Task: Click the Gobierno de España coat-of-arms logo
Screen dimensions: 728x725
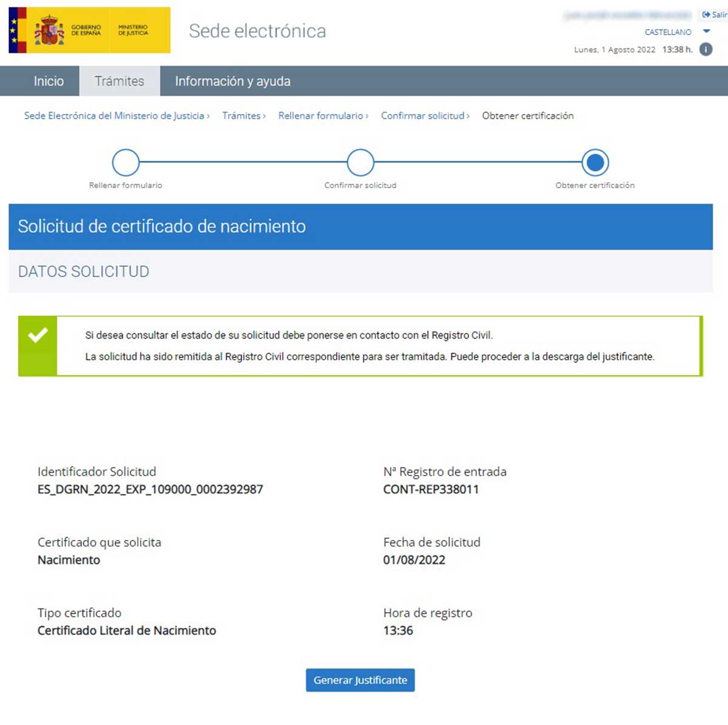Action: click(x=50, y=30)
